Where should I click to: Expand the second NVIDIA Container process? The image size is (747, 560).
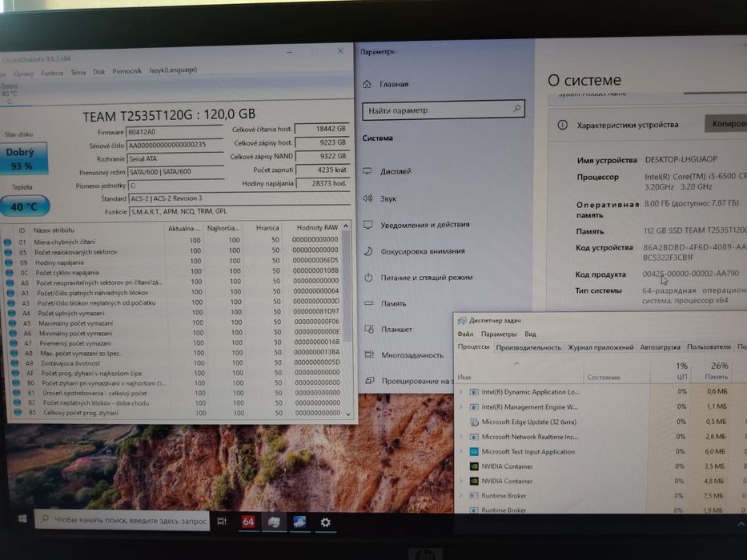(x=460, y=481)
